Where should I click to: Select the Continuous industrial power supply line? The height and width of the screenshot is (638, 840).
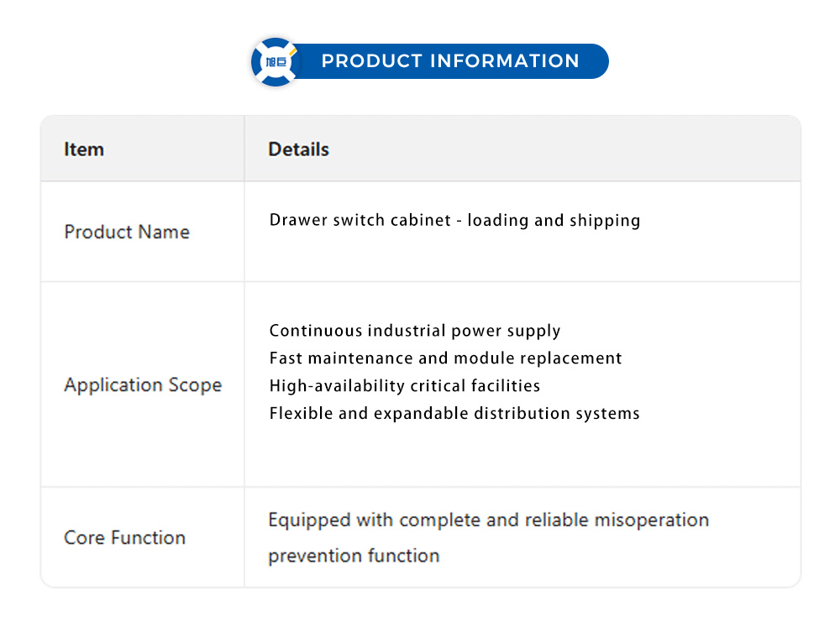[415, 331]
